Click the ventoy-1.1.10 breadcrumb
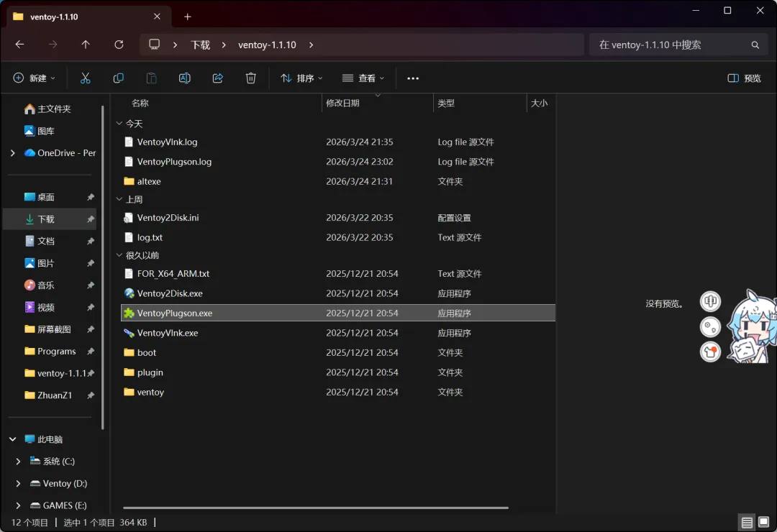Viewport: 777px width, 532px height. click(267, 45)
